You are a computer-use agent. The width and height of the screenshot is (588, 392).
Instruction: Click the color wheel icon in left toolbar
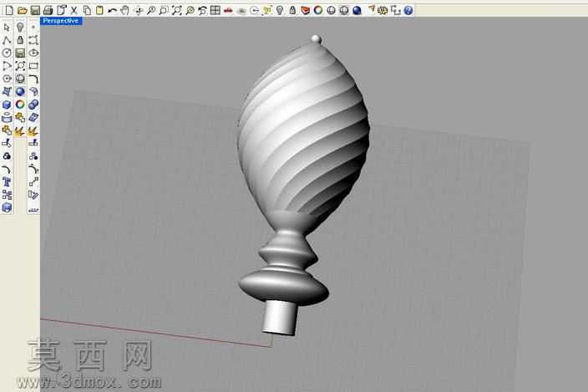(20, 104)
